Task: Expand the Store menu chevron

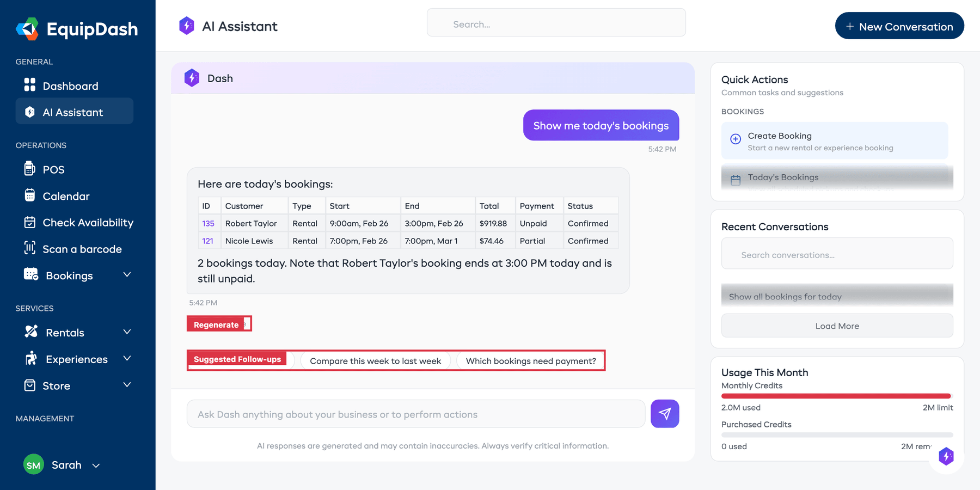Action: pyautogui.click(x=127, y=385)
